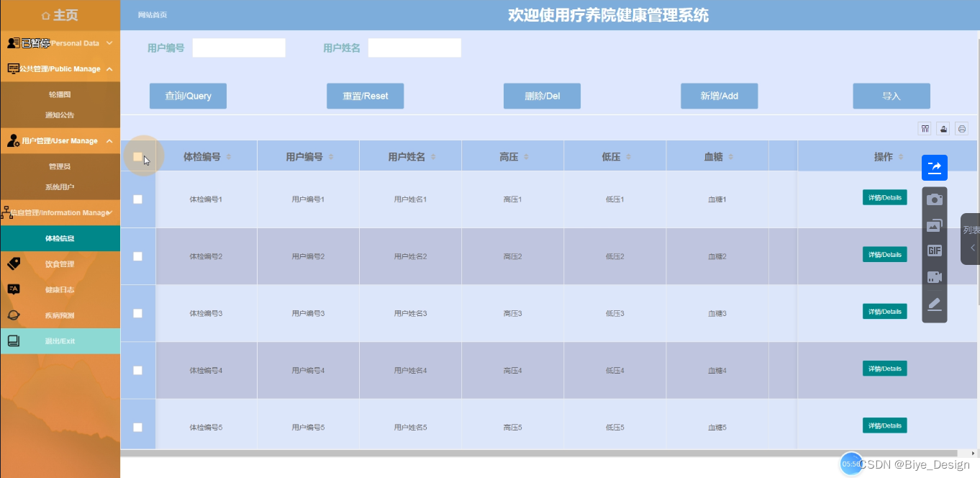
Task: Click the blue share overlay icon
Action: click(935, 168)
